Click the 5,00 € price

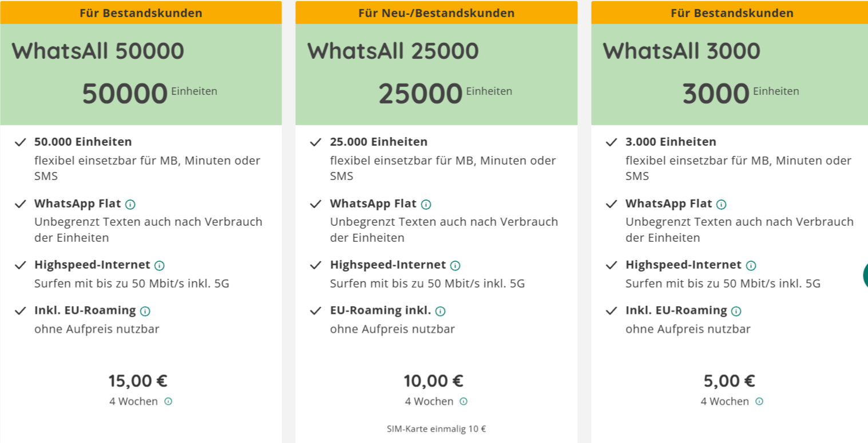[x=729, y=381]
